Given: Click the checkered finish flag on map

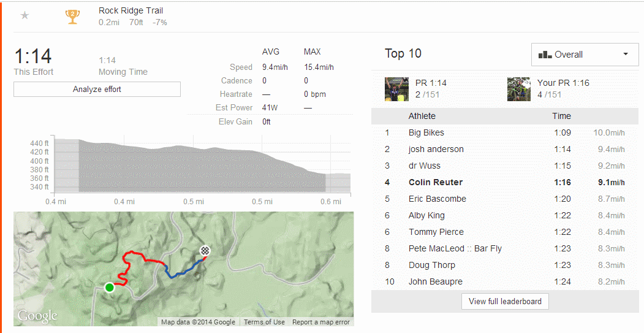Looking at the screenshot, I should 206,250.
